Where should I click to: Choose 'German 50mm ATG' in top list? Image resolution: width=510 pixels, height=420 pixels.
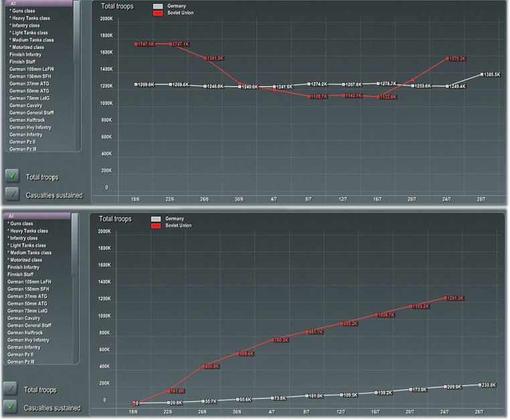[x=29, y=91]
